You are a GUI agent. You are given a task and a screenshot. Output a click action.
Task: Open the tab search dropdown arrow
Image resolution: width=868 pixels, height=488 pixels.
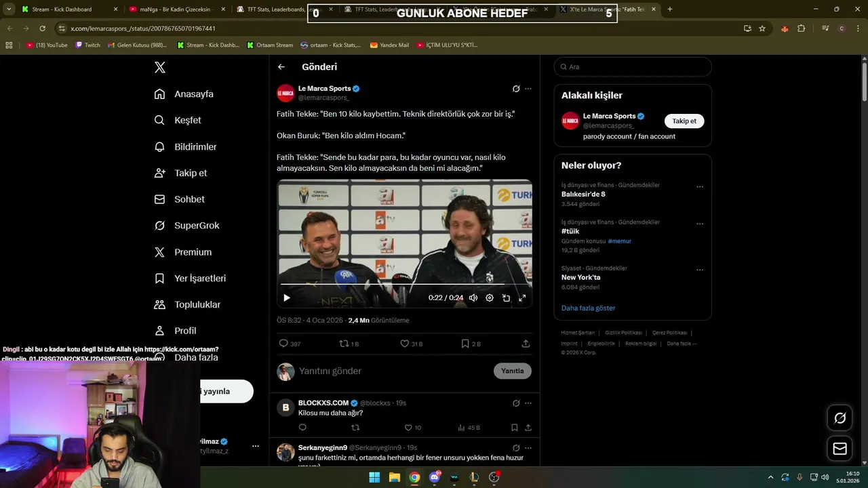[x=9, y=9]
